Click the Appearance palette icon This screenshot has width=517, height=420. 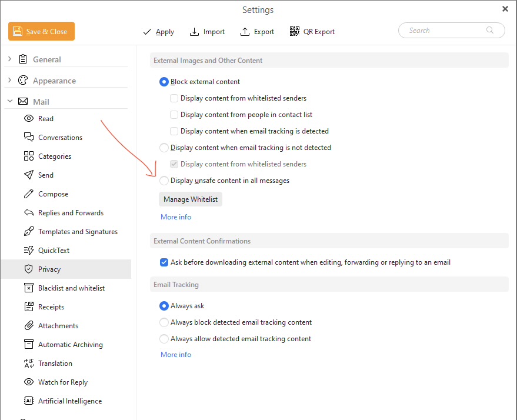pyautogui.click(x=23, y=80)
